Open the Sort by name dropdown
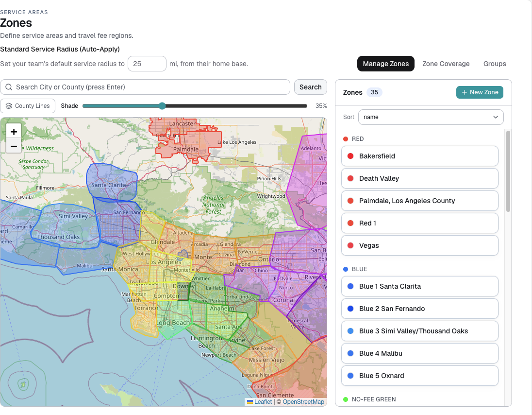This screenshot has height=415, width=532. pos(431,117)
